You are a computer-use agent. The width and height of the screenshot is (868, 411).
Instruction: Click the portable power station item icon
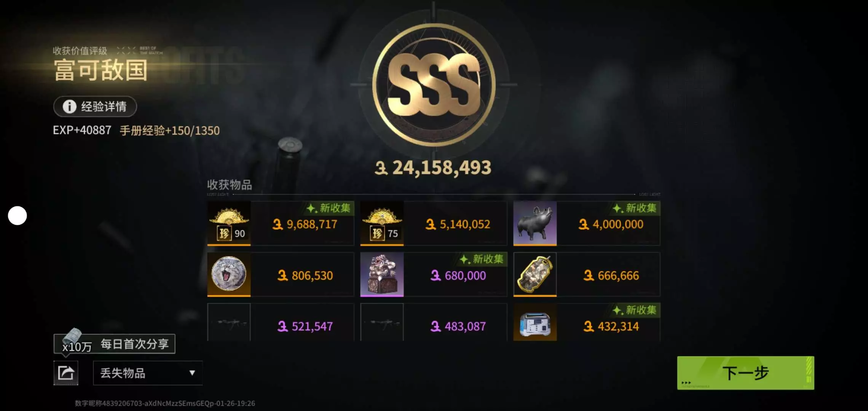tap(535, 322)
